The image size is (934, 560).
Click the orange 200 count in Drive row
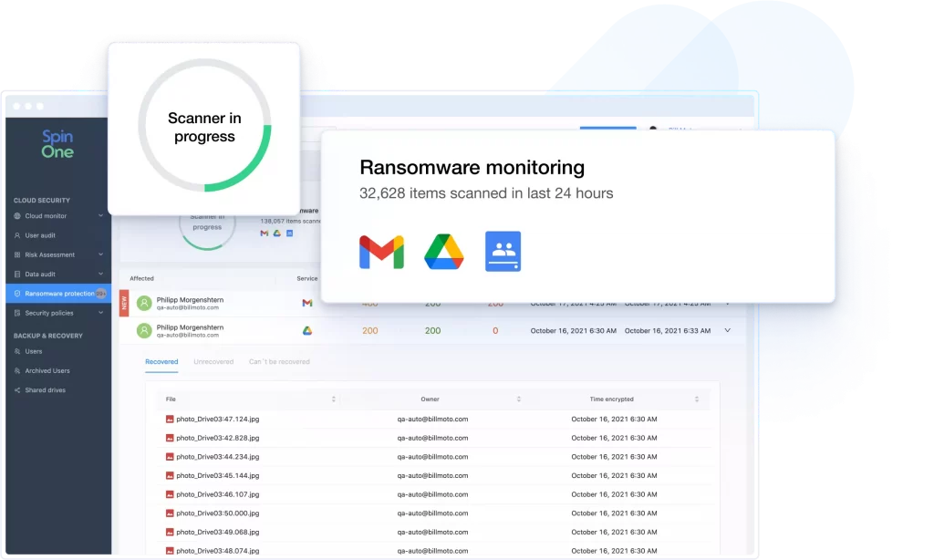click(370, 331)
